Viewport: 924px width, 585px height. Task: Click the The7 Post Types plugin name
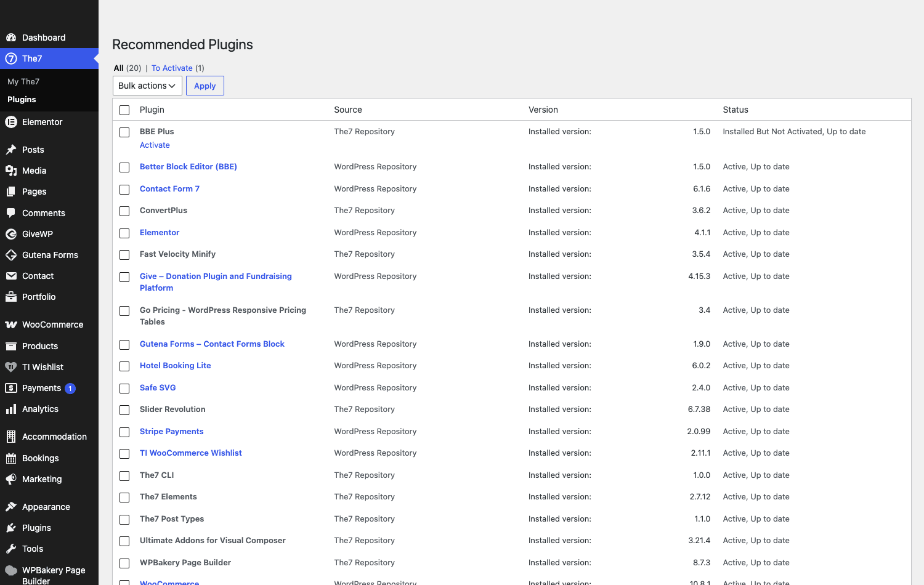[172, 519]
